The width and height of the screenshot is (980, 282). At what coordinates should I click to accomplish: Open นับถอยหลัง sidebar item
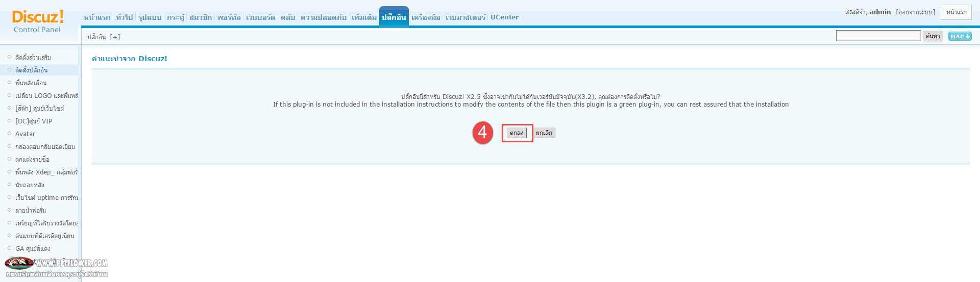click(30, 185)
